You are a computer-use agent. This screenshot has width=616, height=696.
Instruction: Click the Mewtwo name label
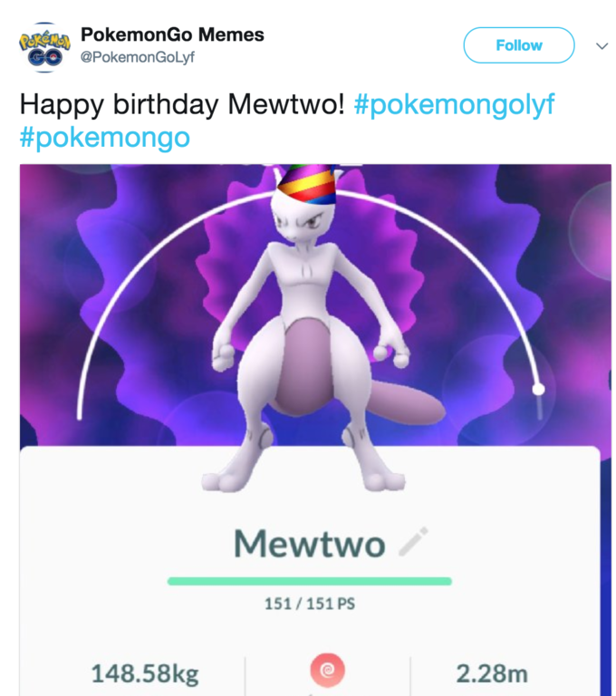pos(309,544)
